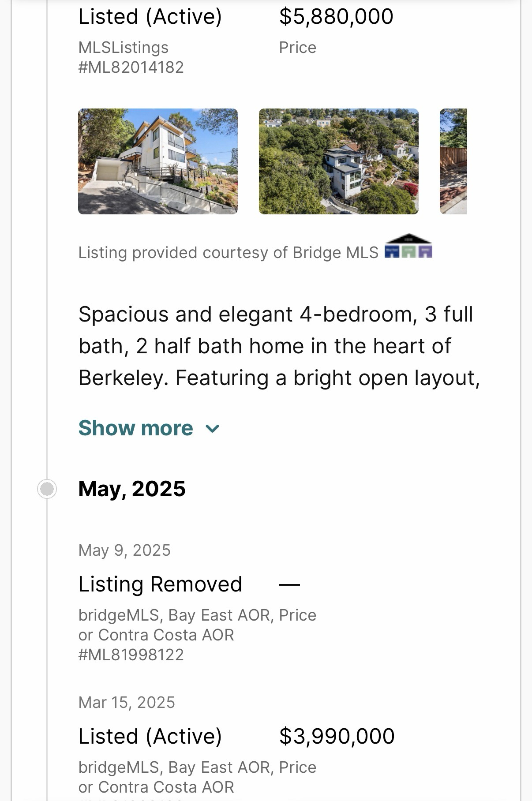
Task: Click the dash price placeholder for Listing Removed
Action: 289,584
